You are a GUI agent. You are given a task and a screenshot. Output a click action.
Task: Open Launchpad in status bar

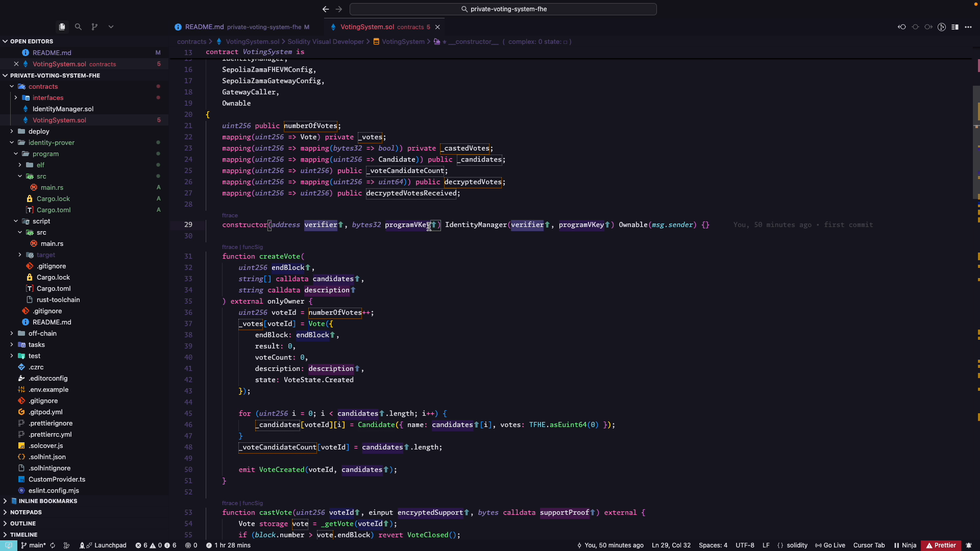(x=103, y=545)
